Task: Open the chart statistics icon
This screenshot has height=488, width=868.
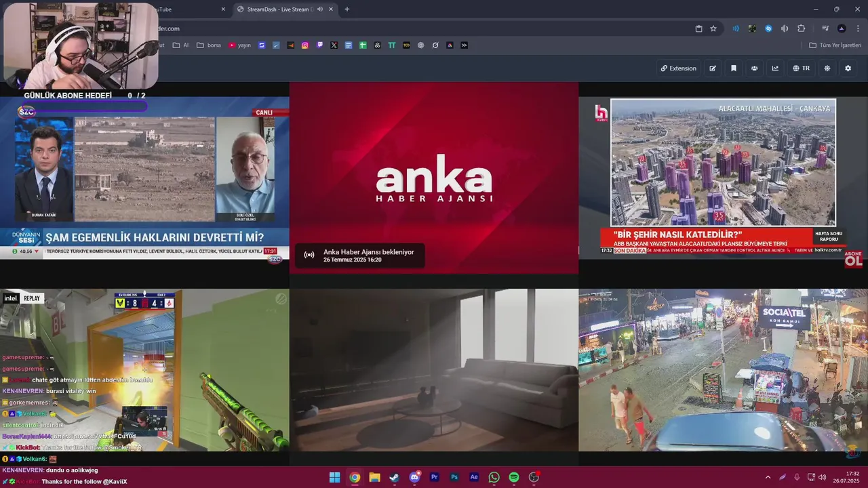Action: [x=775, y=68]
